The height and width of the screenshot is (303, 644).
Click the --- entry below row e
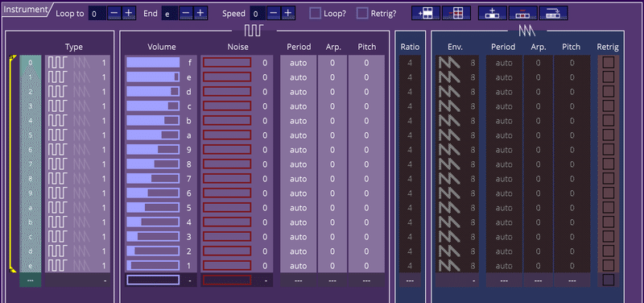(x=31, y=280)
